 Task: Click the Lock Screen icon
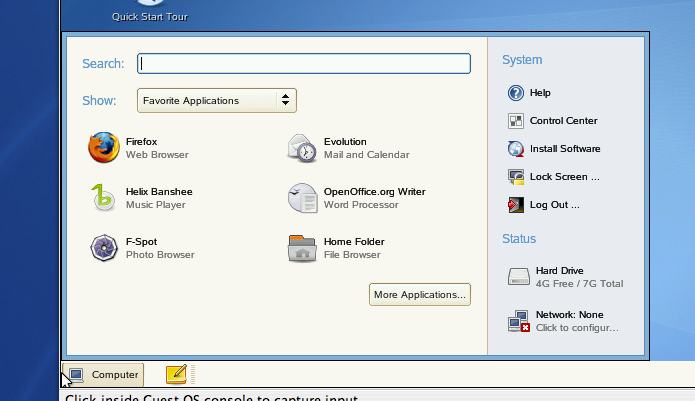516,177
